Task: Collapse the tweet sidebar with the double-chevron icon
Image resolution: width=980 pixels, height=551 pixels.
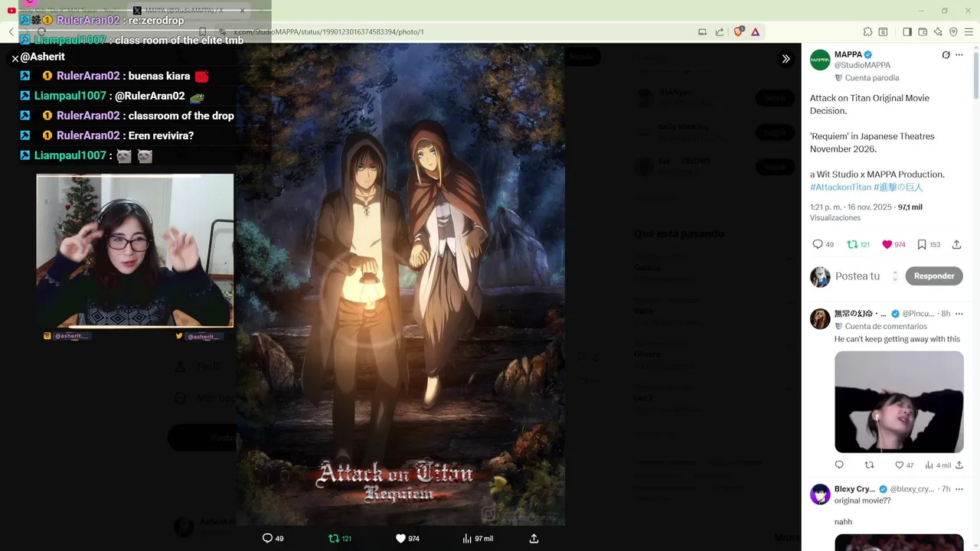Action: coord(786,59)
